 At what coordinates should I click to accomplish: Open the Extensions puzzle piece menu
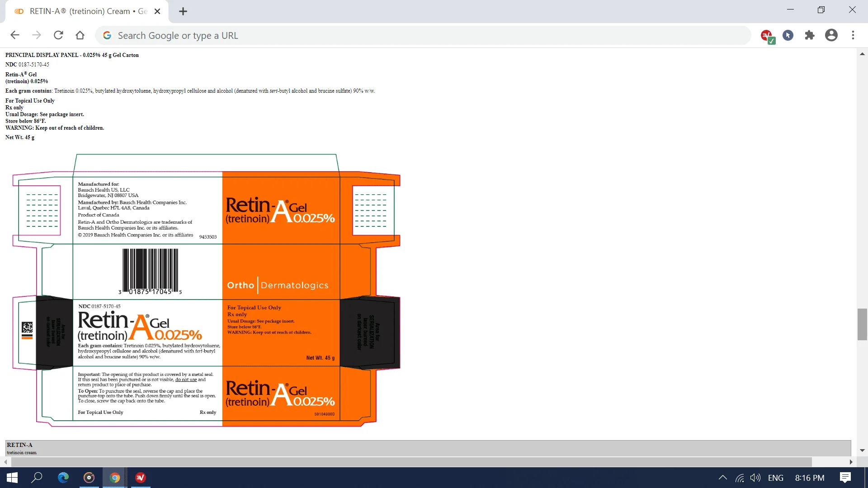click(810, 35)
